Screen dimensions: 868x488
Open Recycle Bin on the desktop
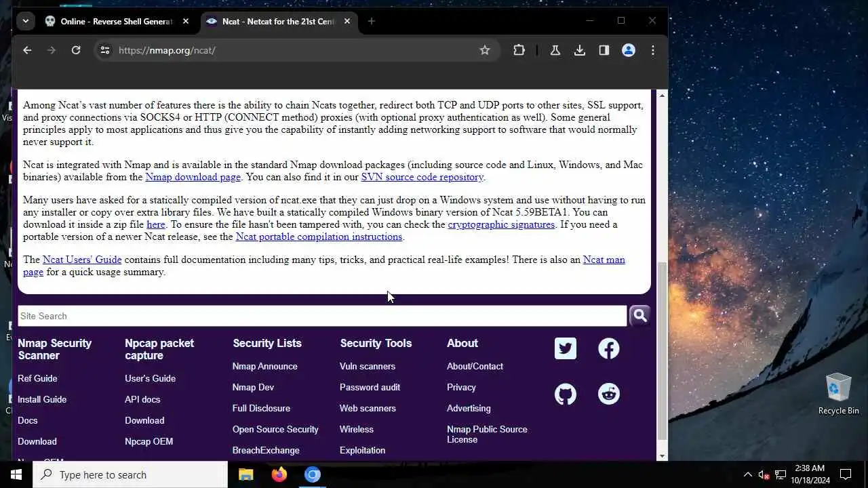point(839,394)
